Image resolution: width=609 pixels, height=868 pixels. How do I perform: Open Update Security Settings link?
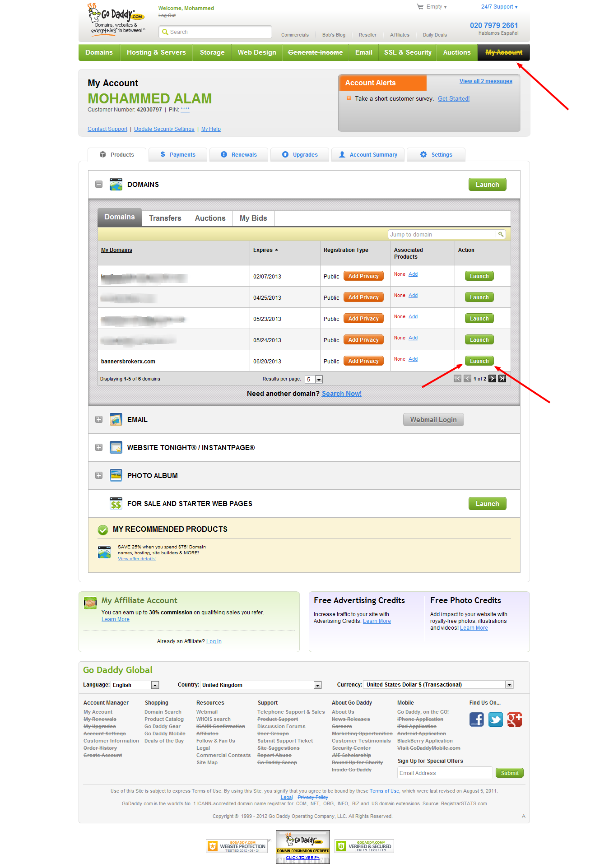(x=164, y=129)
